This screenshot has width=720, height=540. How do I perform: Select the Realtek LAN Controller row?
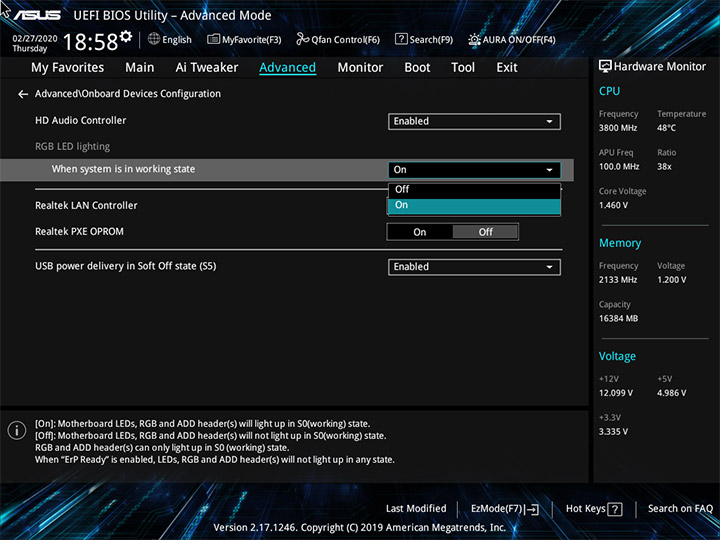86,206
